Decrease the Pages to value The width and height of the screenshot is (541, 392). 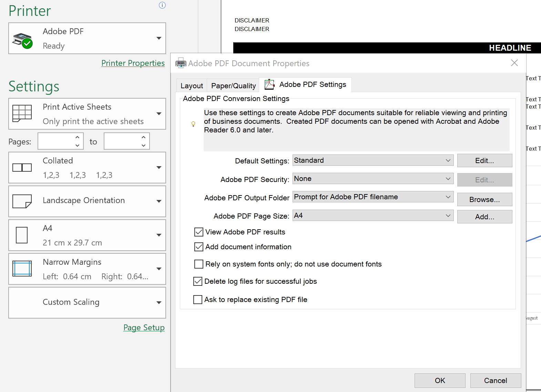(x=144, y=145)
